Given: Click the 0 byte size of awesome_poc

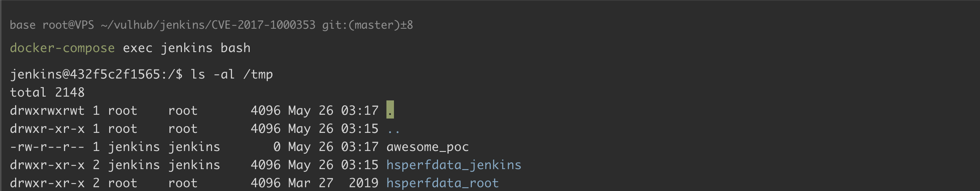Looking at the screenshot, I should pyautogui.click(x=276, y=147).
